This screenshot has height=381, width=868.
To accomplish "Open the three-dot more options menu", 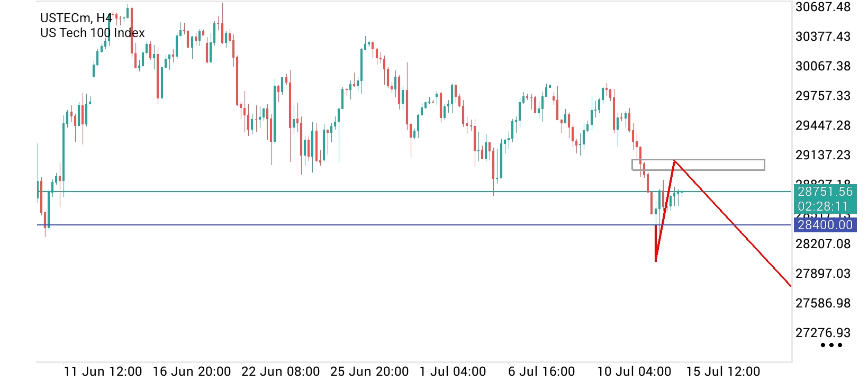I will 831,345.
